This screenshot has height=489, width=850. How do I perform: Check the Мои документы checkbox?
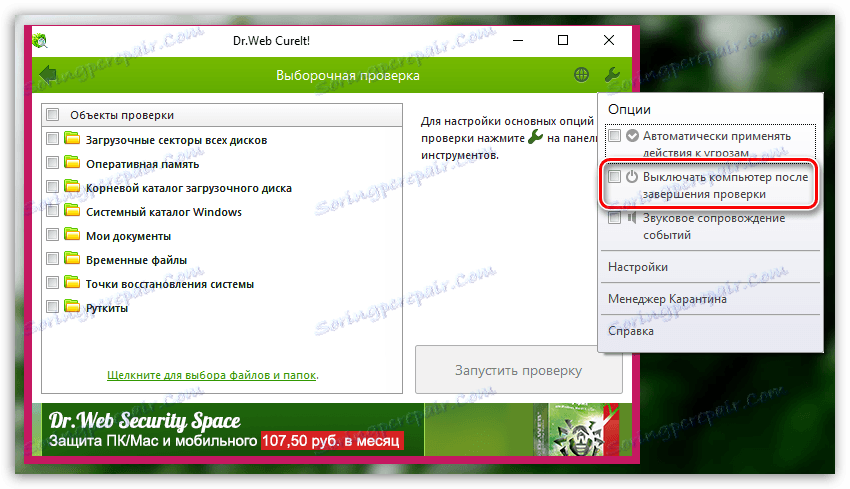coord(53,234)
